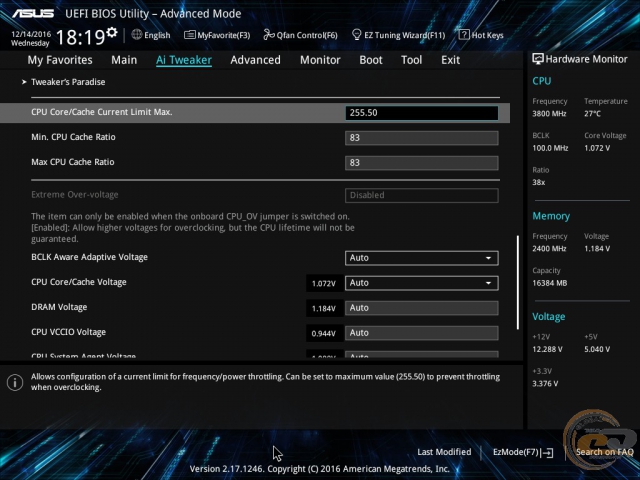
Task: Click the +12V 12.288 V value
Action: point(547,349)
